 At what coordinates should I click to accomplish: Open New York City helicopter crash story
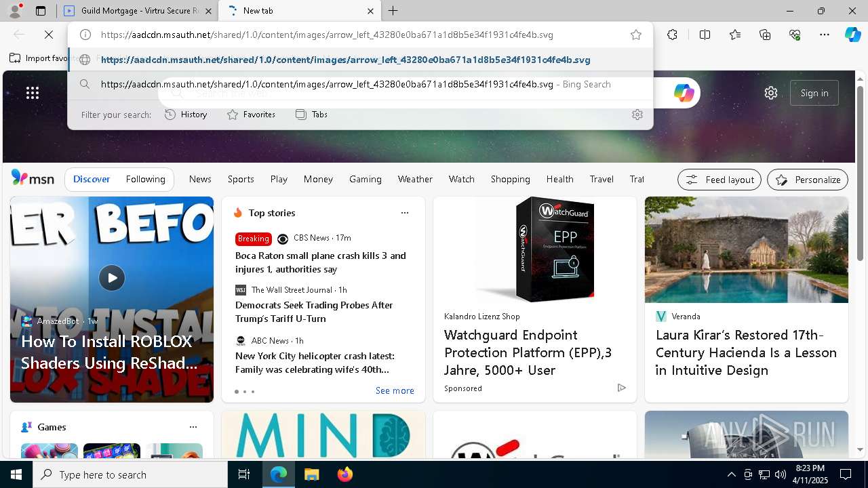(315, 363)
